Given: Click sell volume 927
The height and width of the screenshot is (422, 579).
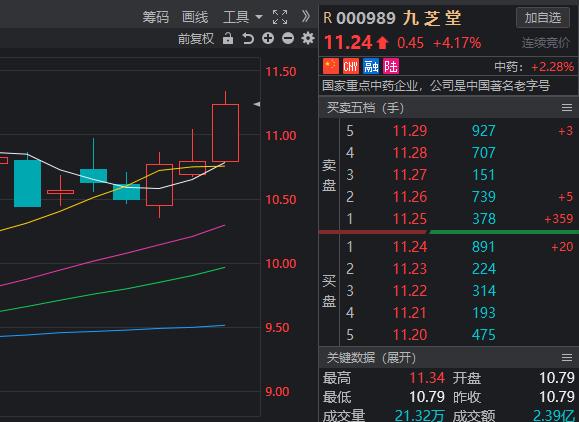Looking at the screenshot, I should click(x=483, y=131).
